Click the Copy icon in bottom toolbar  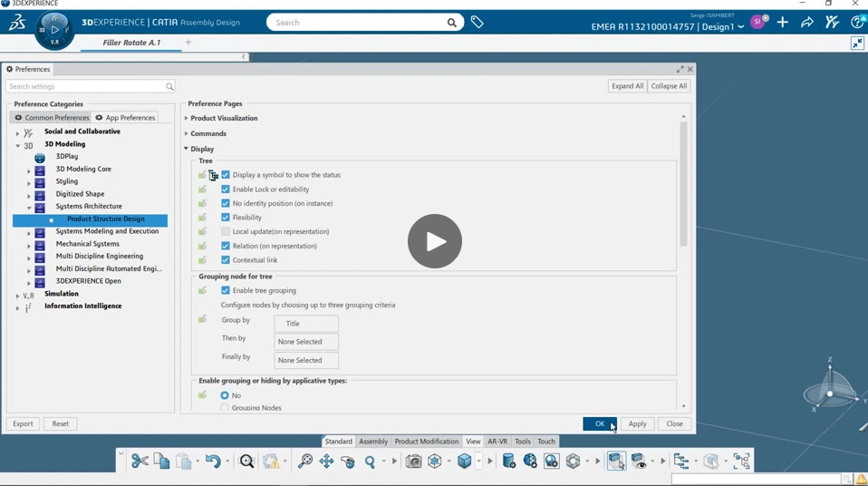[x=161, y=461]
